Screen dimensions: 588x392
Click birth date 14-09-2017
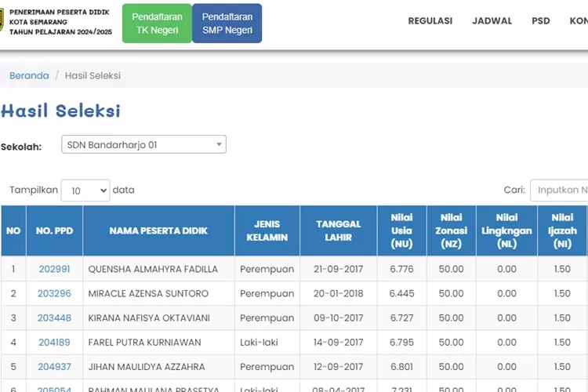pos(339,342)
